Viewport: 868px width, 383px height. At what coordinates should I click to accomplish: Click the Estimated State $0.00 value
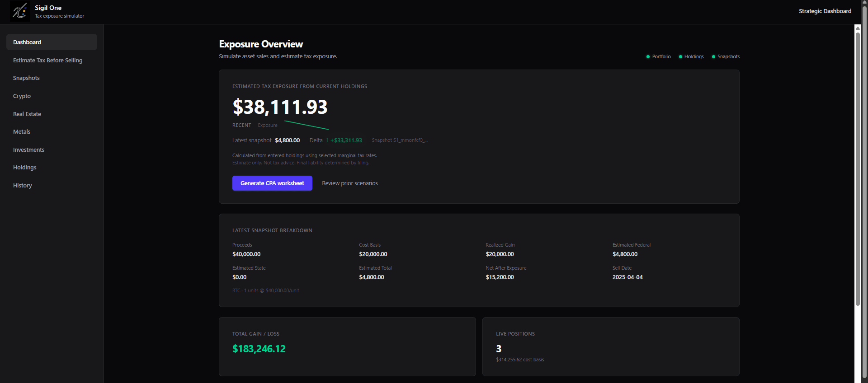[240, 277]
